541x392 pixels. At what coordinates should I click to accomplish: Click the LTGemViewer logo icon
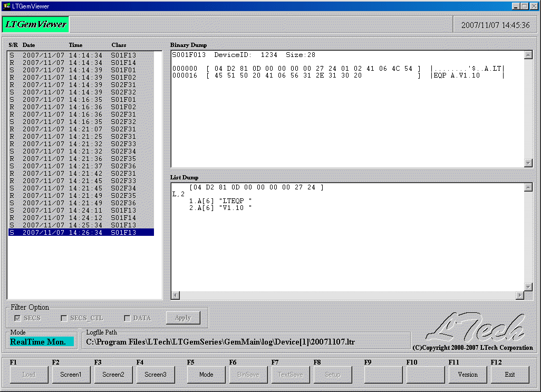pyautogui.click(x=35, y=24)
